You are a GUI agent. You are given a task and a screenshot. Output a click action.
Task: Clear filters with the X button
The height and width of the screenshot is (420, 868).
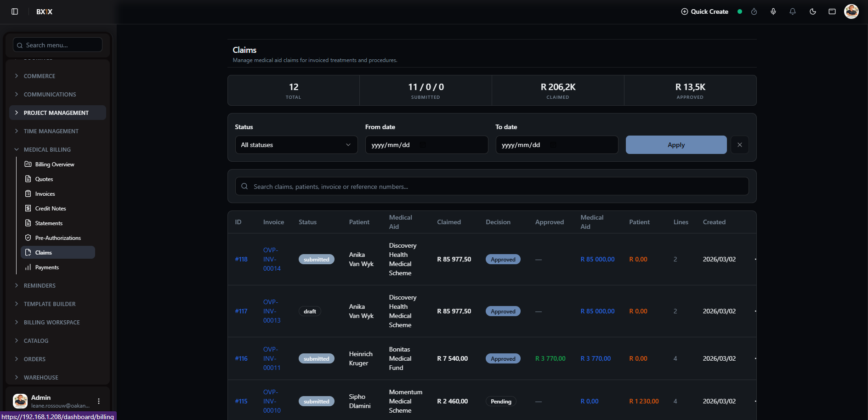(x=740, y=145)
